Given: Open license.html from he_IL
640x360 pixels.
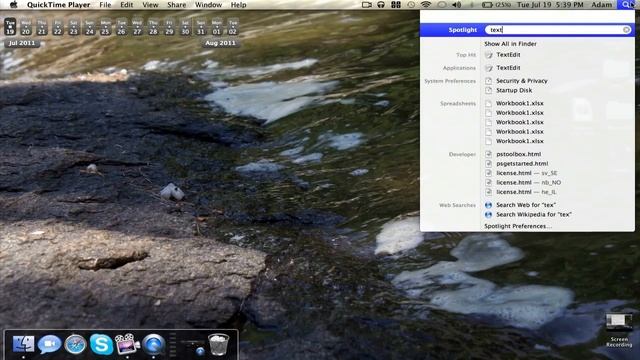Looking at the screenshot, I should (x=527, y=192).
